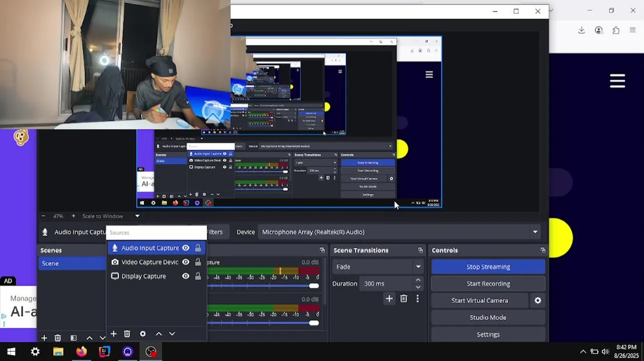Hide the Audio Input Capture source
This screenshot has height=361, width=644.
(186, 248)
